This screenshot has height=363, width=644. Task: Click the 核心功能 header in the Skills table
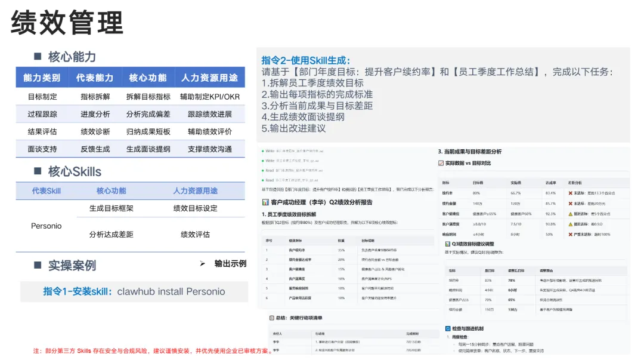(112, 190)
